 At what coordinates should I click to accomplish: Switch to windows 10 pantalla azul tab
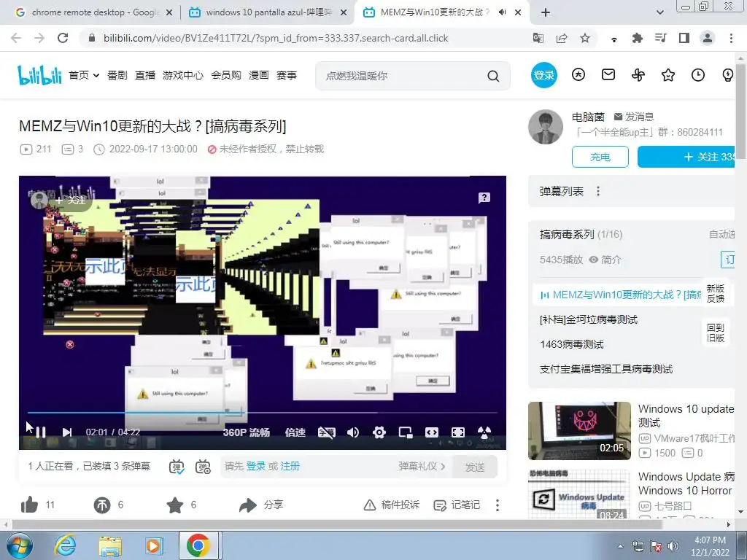point(268,12)
